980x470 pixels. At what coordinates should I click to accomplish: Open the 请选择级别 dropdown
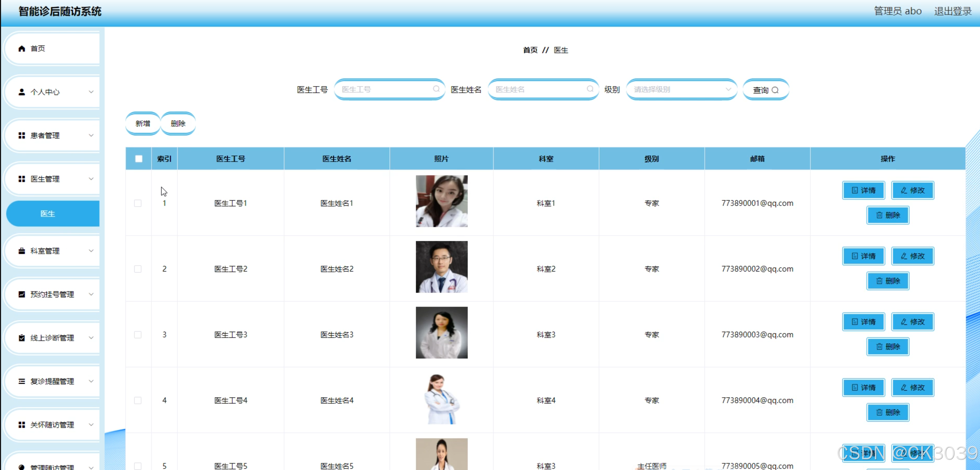[x=681, y=90]
